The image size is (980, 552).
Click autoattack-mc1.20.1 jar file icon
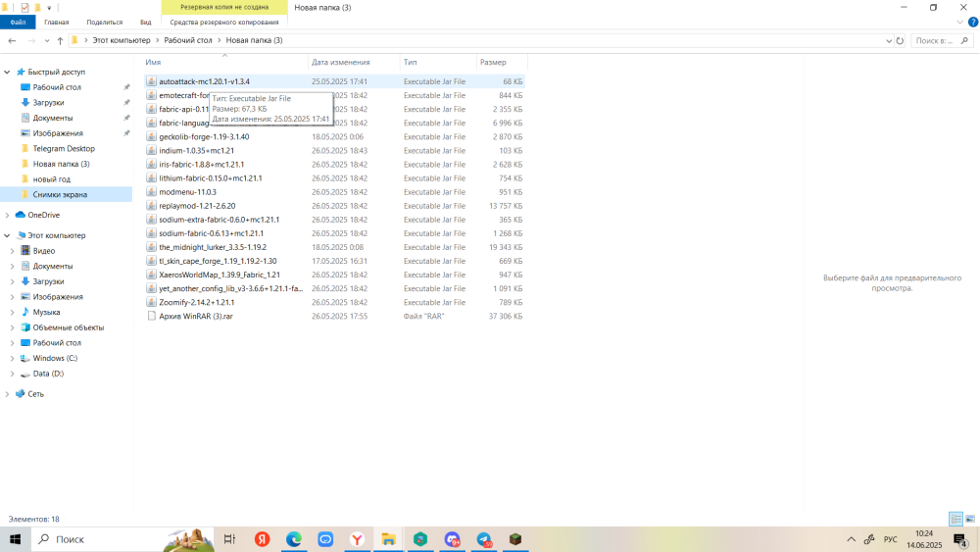[x=151, y=81]
